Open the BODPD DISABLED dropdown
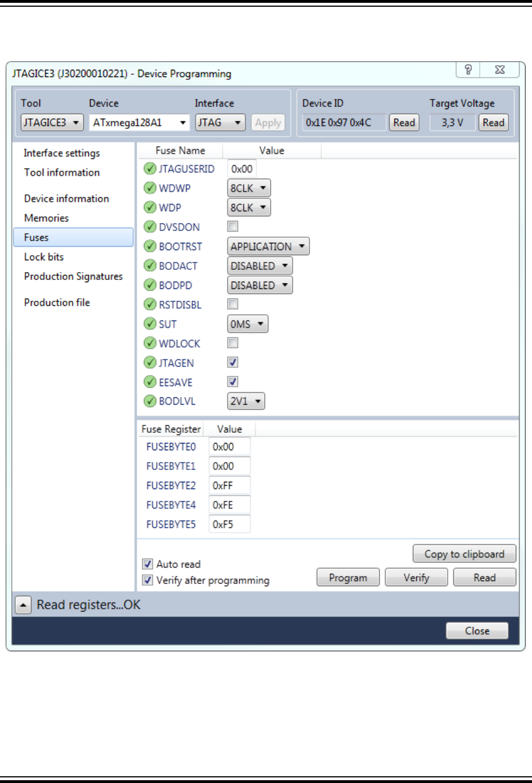The width and height of the screenshot is (532, 783). click(260, 285)
